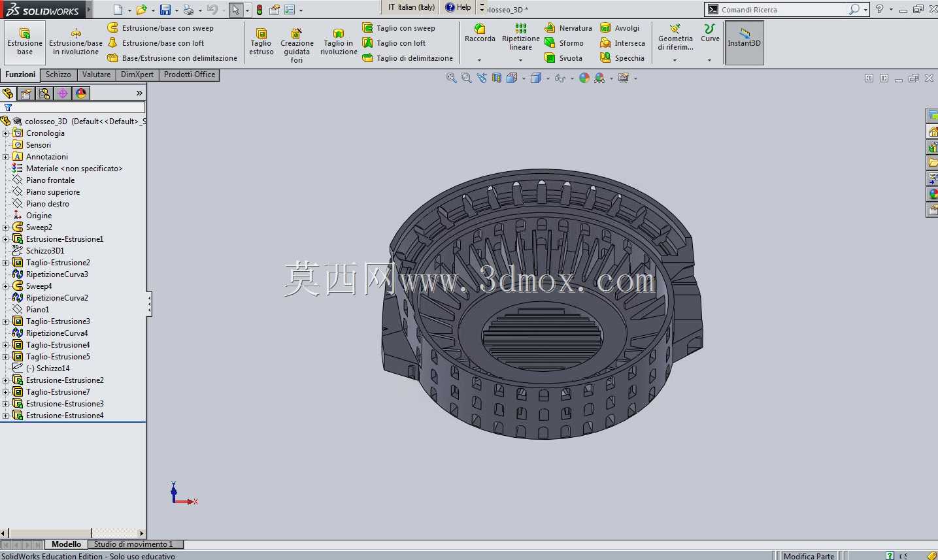
Task: Select the Specchia mirror tool
Action: point(622,58)
